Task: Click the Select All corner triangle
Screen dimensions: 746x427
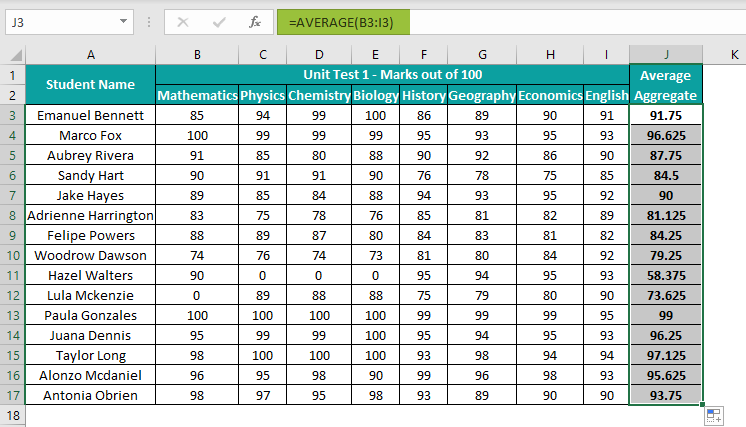Action: point(16,55)
